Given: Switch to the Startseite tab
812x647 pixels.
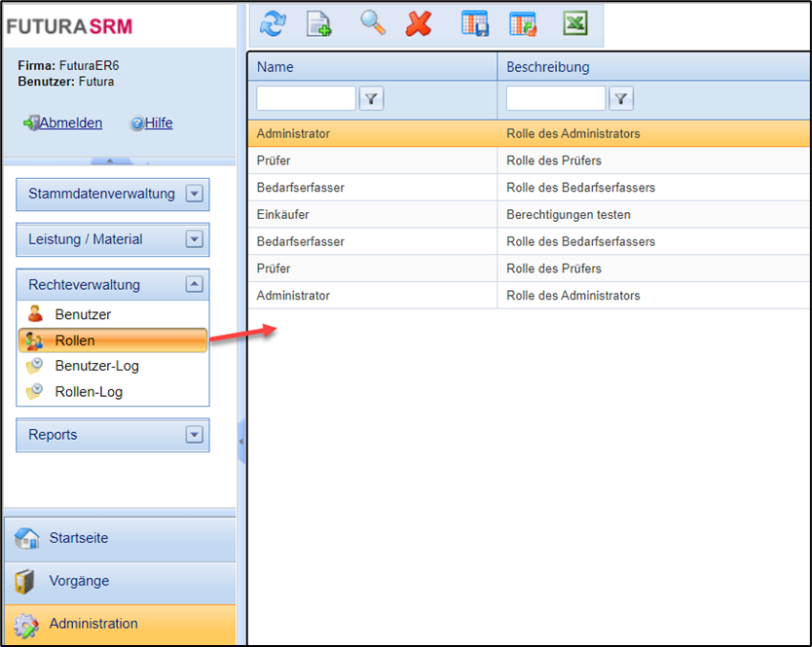Looking at the screenshot, I should coord(79,538).
